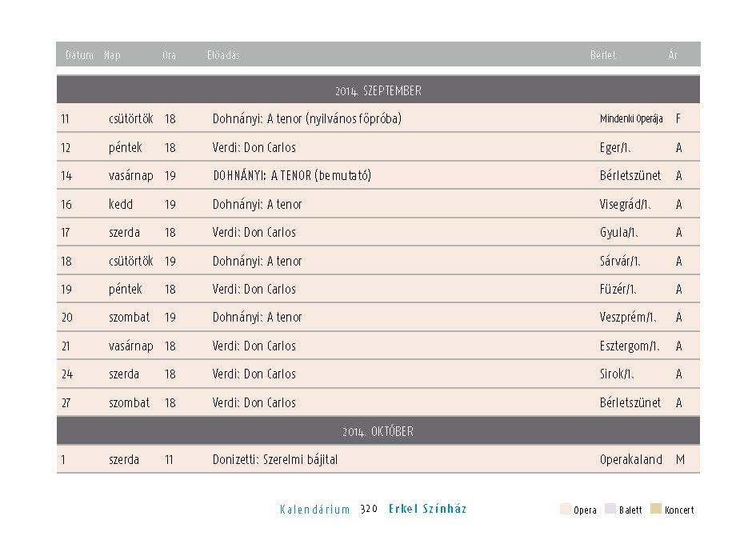The height and width of the screenshot is (544, 756).
Task: Click the tan Koncert legend color swatch
Action: 656,509
